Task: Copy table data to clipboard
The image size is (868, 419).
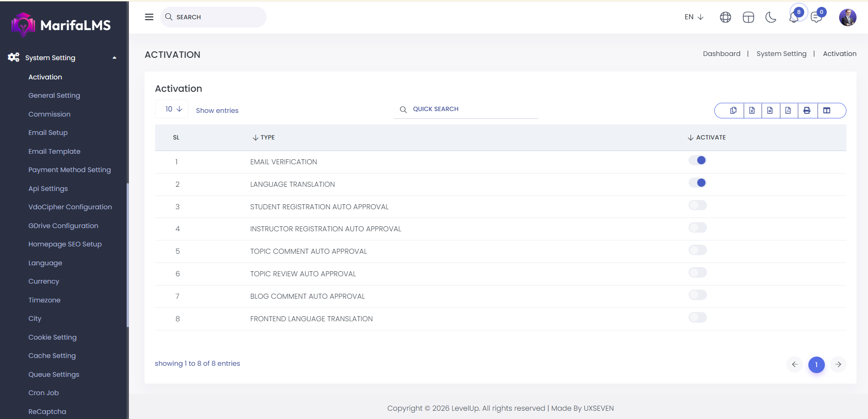Action: coord(733,111)
